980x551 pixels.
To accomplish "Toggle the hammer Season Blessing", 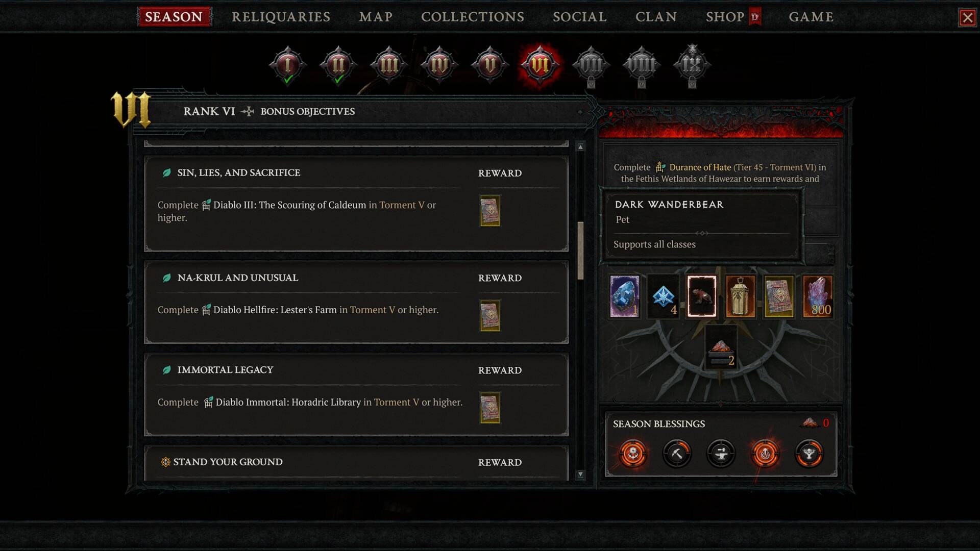I will click(677, 453).
